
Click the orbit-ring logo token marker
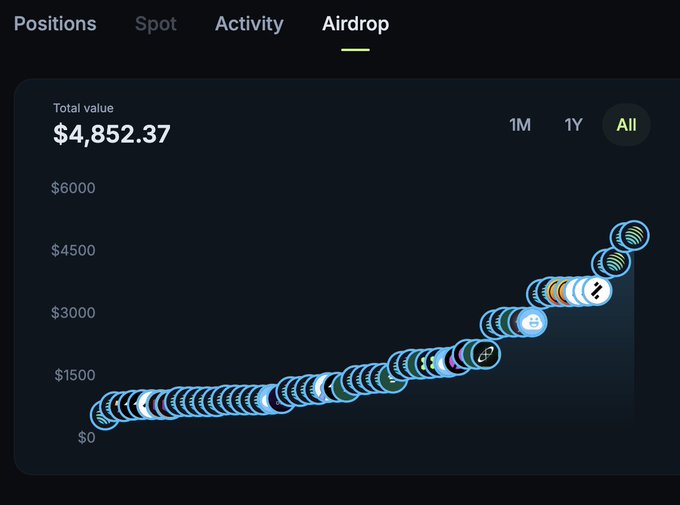coord(486,355)
